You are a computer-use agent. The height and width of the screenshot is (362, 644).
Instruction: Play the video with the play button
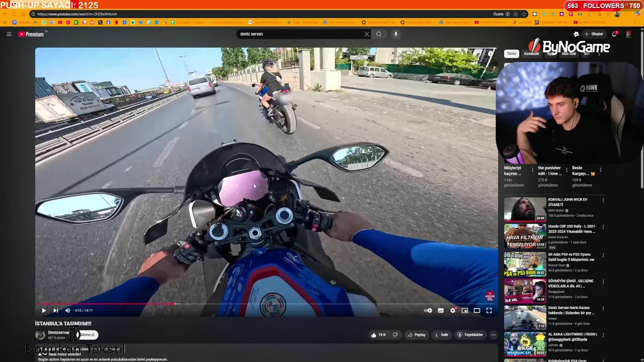pos(44,311)
